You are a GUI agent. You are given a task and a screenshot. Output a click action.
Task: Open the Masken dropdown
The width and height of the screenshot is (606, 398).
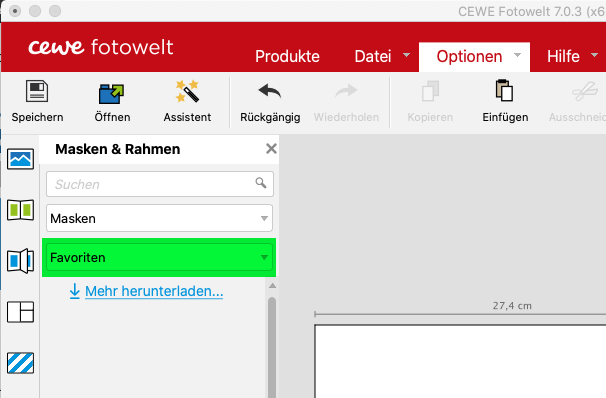pos(159,218)
